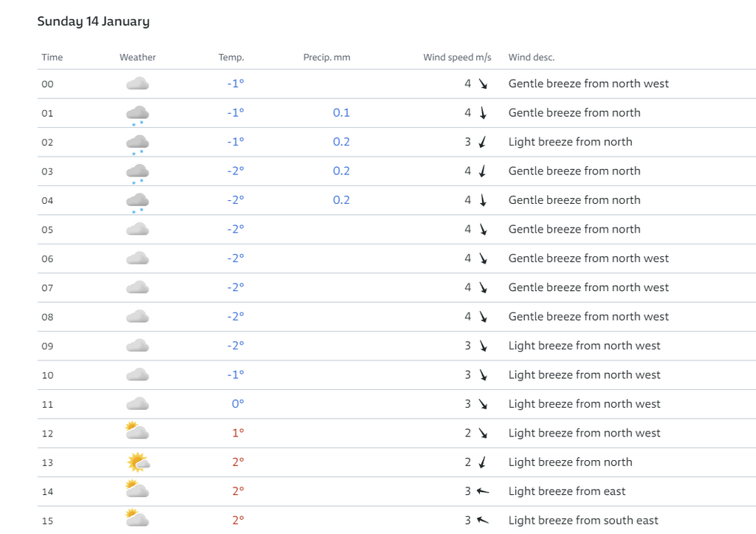
Task: Click the sunny icon at 13
Action: point(138,462)
